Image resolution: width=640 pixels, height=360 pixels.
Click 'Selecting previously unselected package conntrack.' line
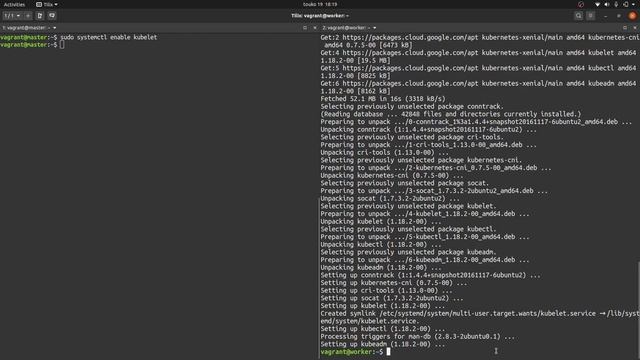click(412, 107)
